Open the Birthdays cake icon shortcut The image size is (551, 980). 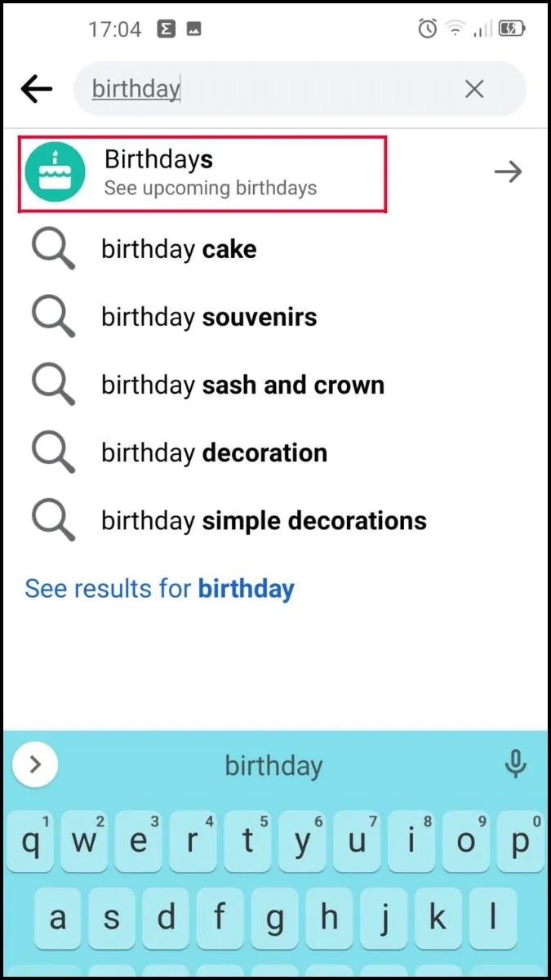[55, 172]
